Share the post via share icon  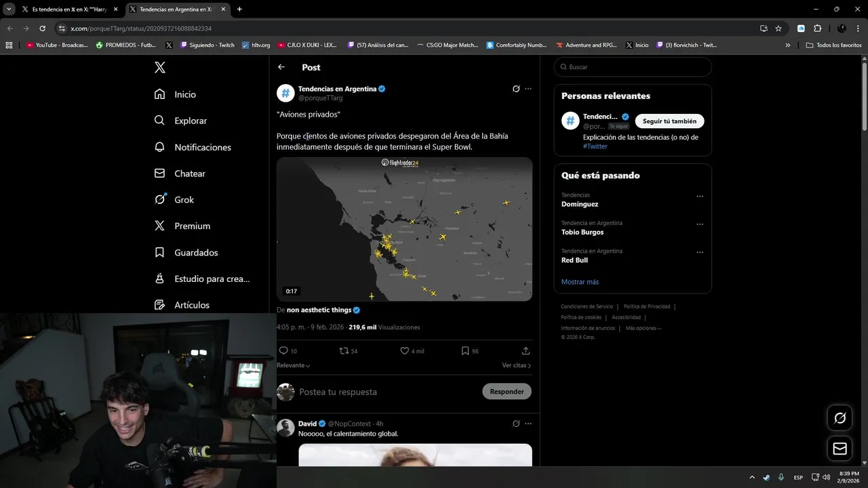click(526, 350)
